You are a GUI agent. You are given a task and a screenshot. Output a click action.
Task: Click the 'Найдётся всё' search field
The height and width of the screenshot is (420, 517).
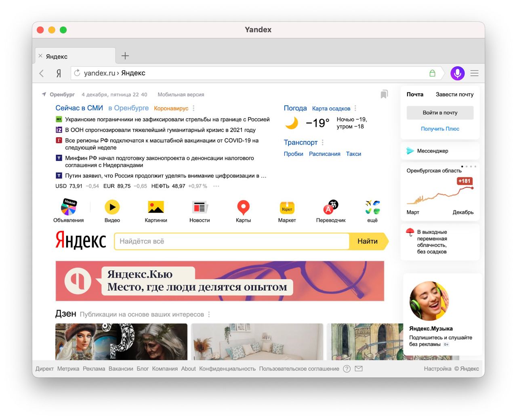(x=232, y=241)
